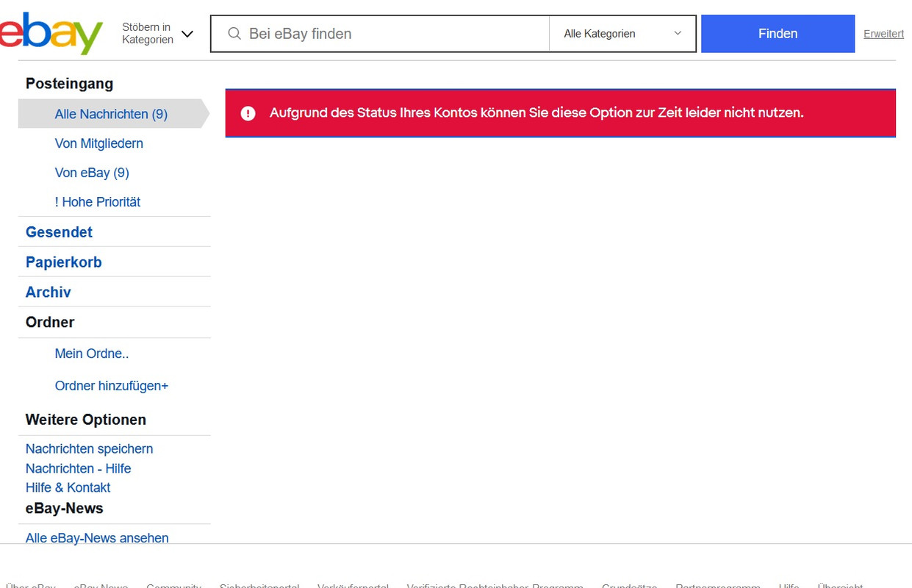Click the eBay logo
Screen dimensions: 912x588
[x=50, y=33]
